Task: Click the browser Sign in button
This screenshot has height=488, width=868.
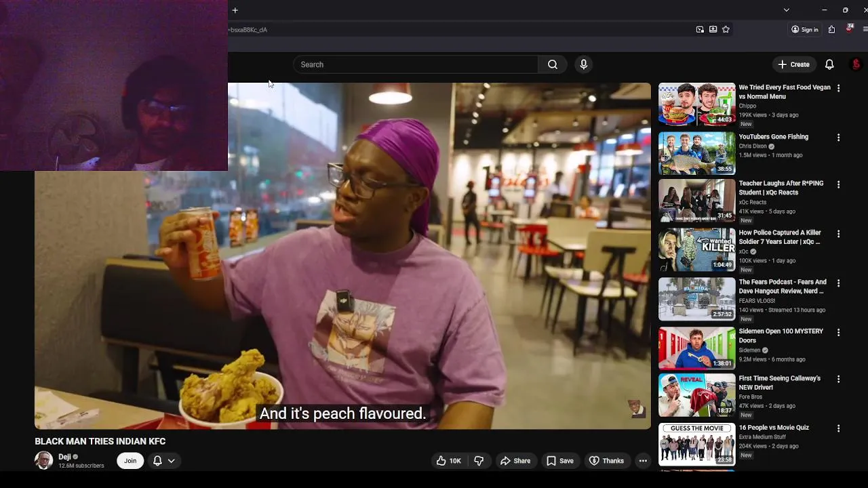Action: (x=805, y=30)
